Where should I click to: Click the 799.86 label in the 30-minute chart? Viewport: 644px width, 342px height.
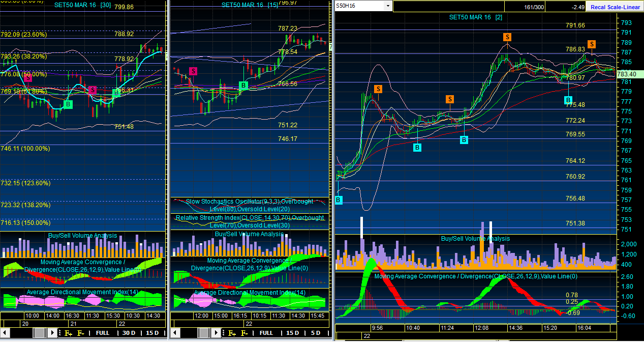click(124, 7)
